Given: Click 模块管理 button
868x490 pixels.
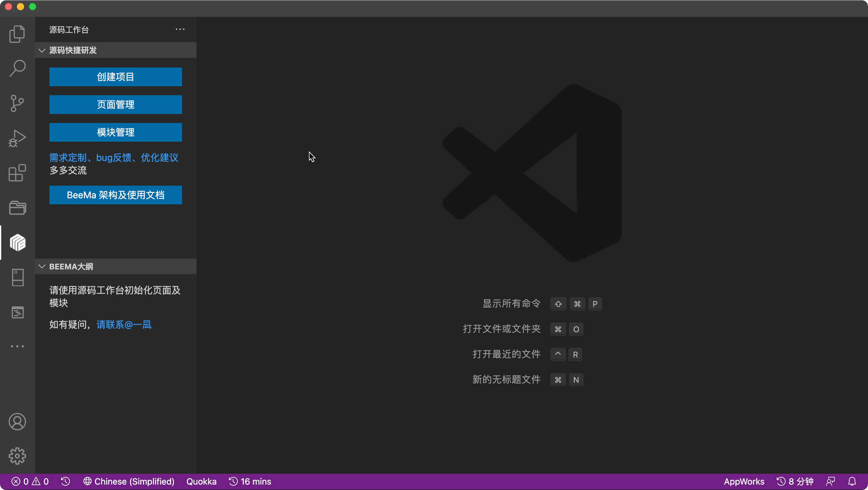Looking at the screenshot, I should pos(116,132).
